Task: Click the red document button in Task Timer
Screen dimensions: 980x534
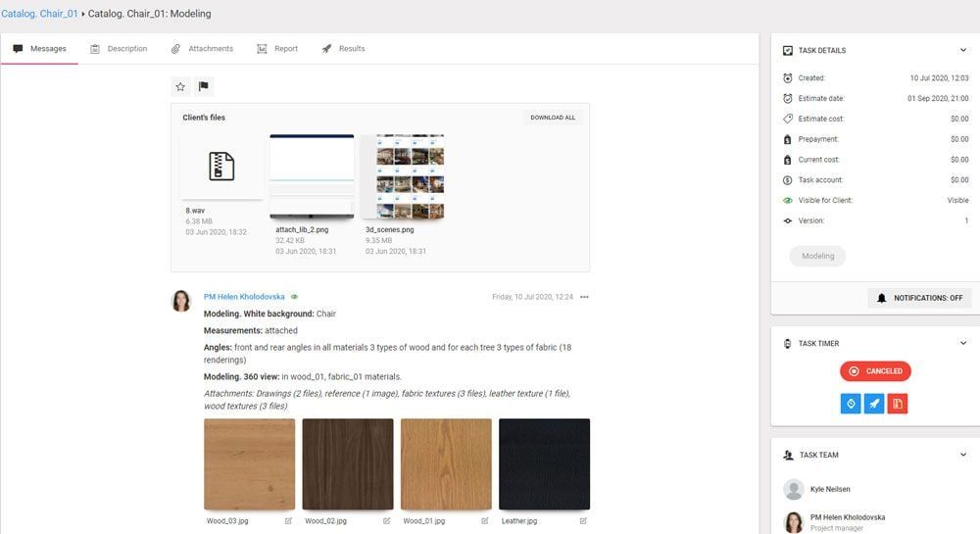Action: pyautogui.click(x=898, y=404)
